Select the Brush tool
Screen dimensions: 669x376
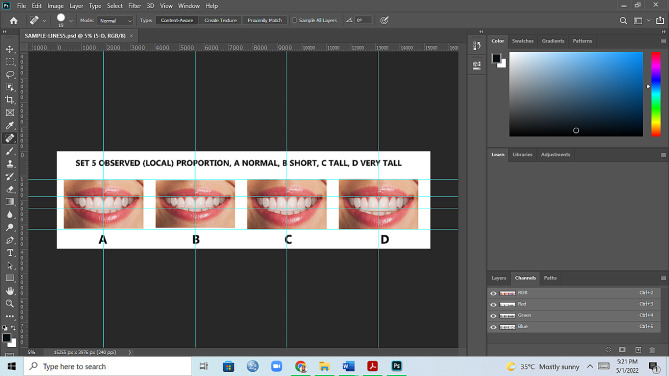click(x=9, y=151)
